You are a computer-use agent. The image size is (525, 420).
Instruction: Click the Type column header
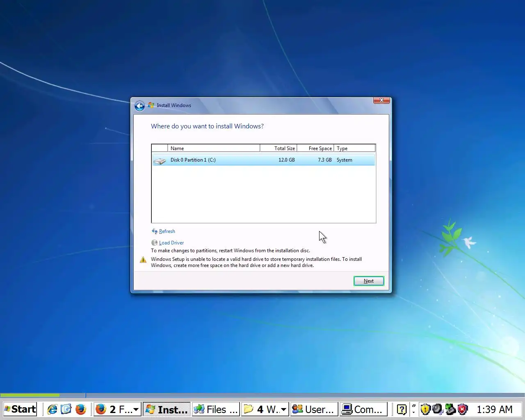355,148
